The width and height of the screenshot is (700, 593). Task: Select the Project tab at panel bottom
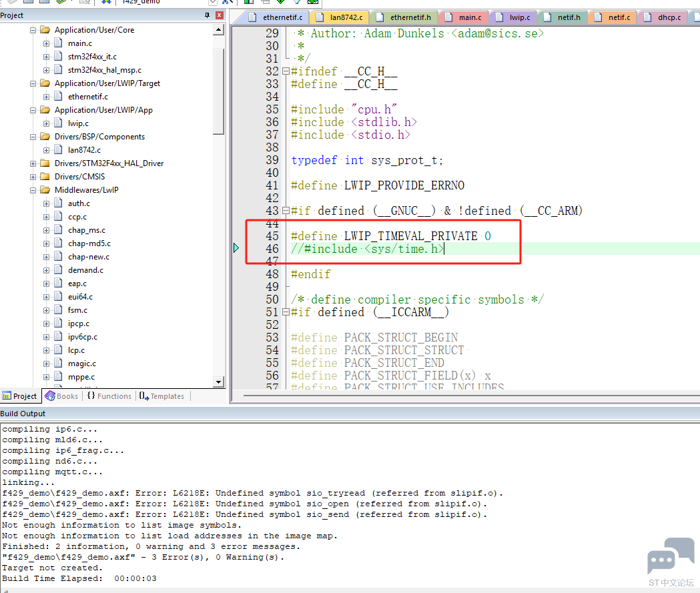(20, 396)
